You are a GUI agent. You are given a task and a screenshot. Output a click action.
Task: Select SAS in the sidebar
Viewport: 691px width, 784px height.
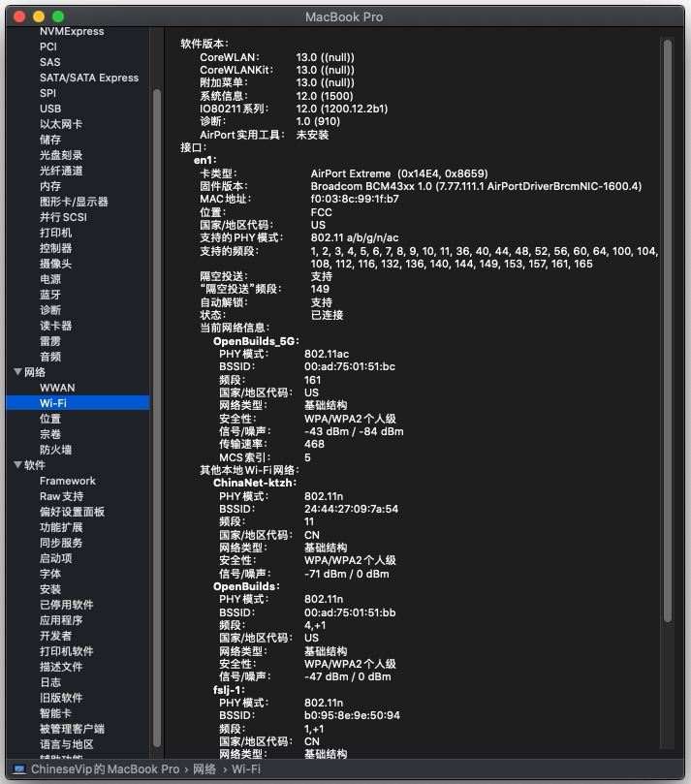tap(50, 62)
